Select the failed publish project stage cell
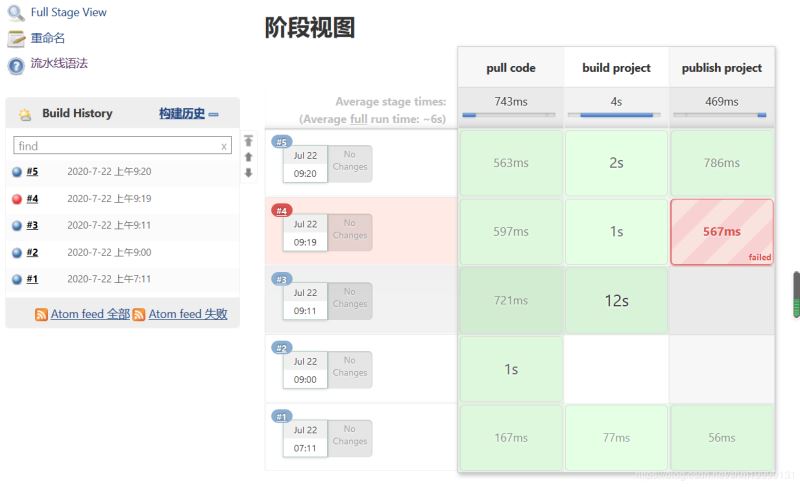 click(721, 232)
